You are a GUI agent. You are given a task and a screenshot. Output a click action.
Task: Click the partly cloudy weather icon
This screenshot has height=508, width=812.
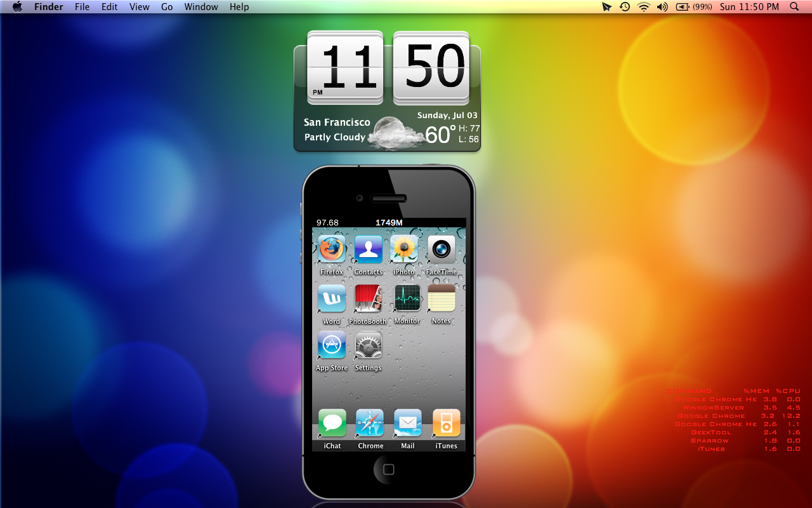click(x=397, y=133)
